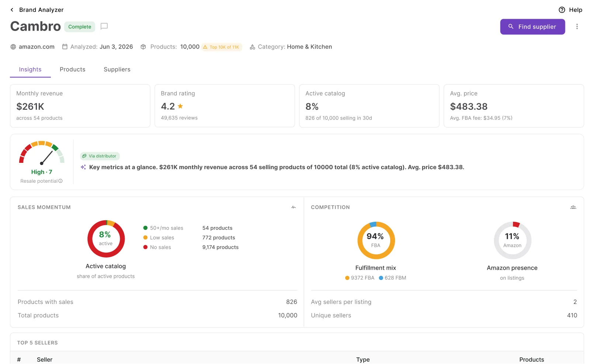
Task: Go back using the arrow beside Brand Analyzer
Action: (12, 10)
